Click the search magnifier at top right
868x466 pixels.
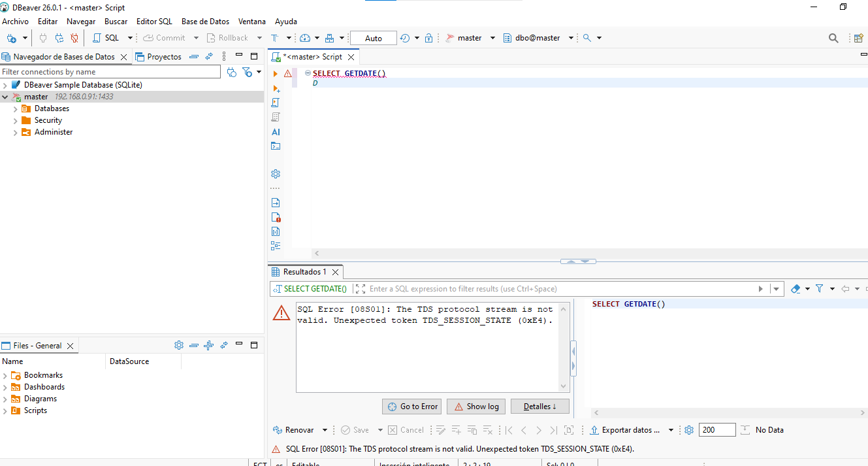pyautogui.click(x=833, y=38)
